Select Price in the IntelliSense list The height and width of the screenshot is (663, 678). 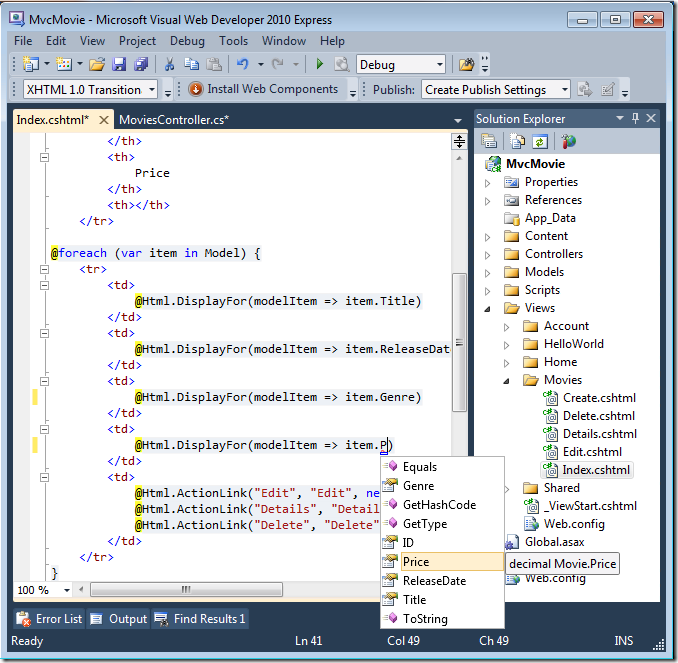pyautogui.click(x=416, y=562)
